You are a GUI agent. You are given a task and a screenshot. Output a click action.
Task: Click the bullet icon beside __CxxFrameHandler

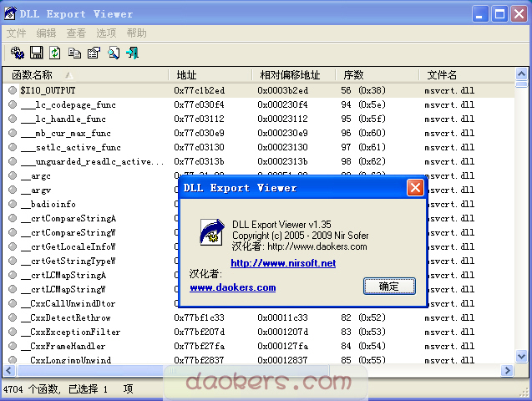(x=13, y=346)
